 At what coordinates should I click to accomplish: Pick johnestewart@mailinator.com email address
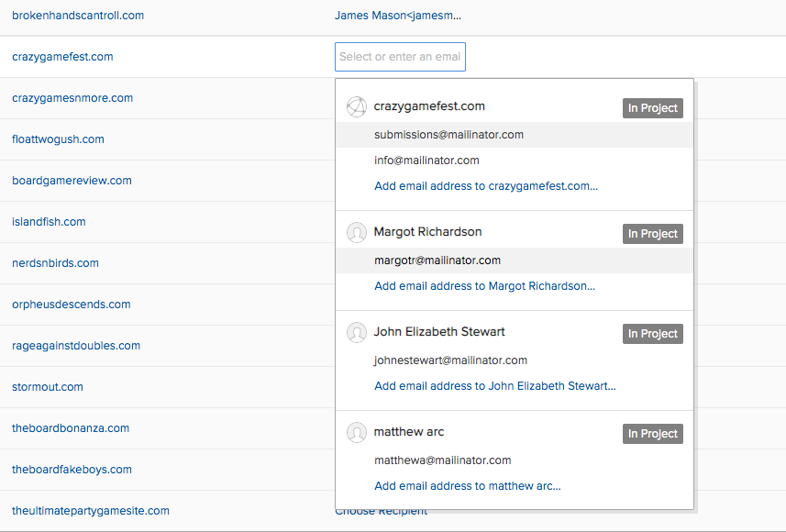point(450,360)
